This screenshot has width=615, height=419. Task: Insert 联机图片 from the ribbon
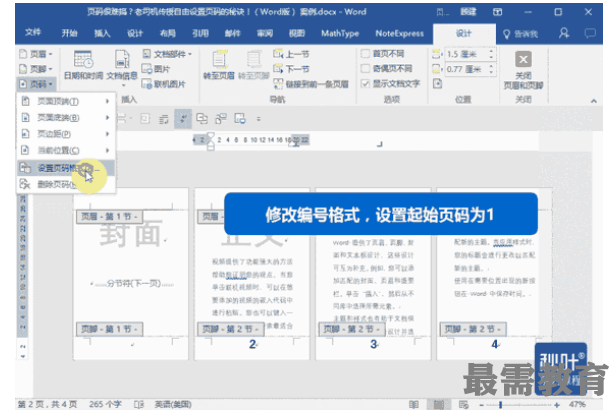[163, 84]
